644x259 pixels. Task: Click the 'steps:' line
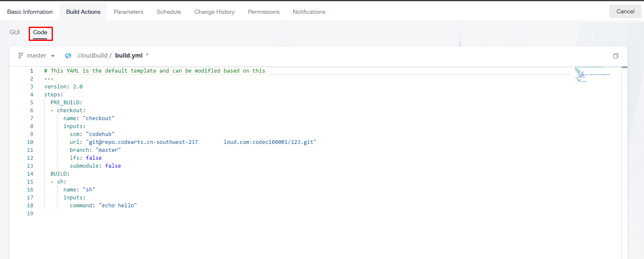pyautogui.click(x=54, y=95)
